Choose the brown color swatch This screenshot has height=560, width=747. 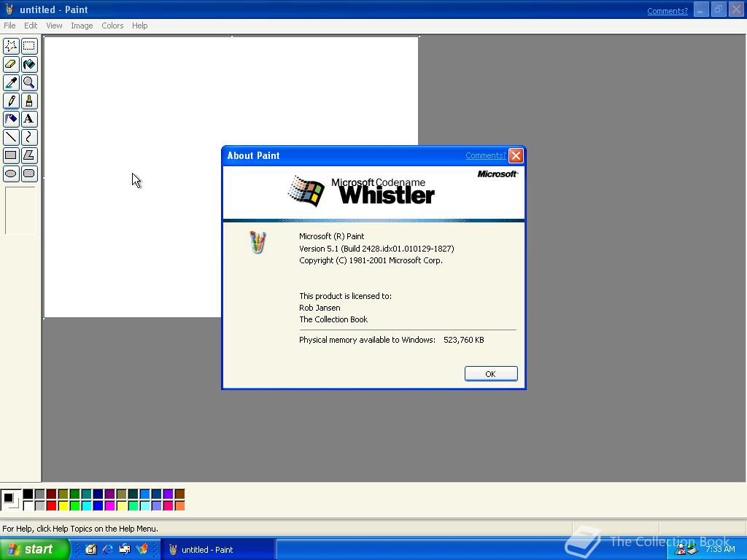[179, 494]
